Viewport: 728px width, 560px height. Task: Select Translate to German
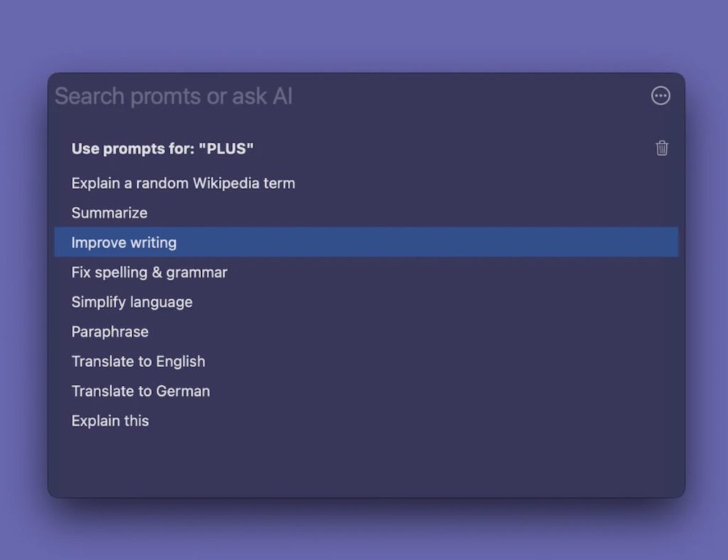(x=140, y=392)
